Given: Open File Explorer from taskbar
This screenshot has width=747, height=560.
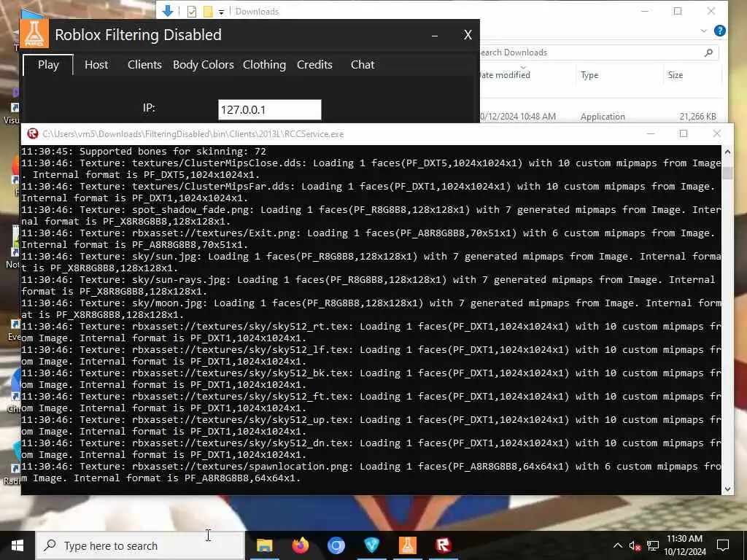Looking at the screenshot, I should [x=264, y=545].
